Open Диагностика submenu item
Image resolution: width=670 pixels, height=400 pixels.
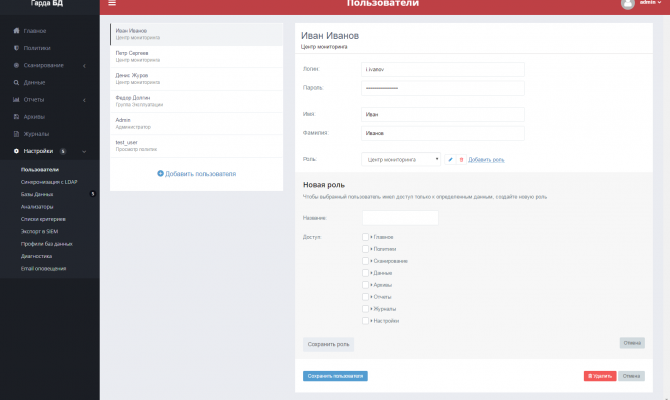pos(36,256)
